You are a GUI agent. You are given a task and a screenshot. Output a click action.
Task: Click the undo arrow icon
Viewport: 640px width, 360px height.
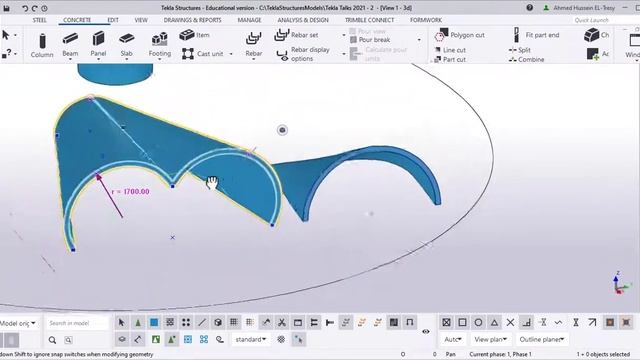tap(25, 8)
